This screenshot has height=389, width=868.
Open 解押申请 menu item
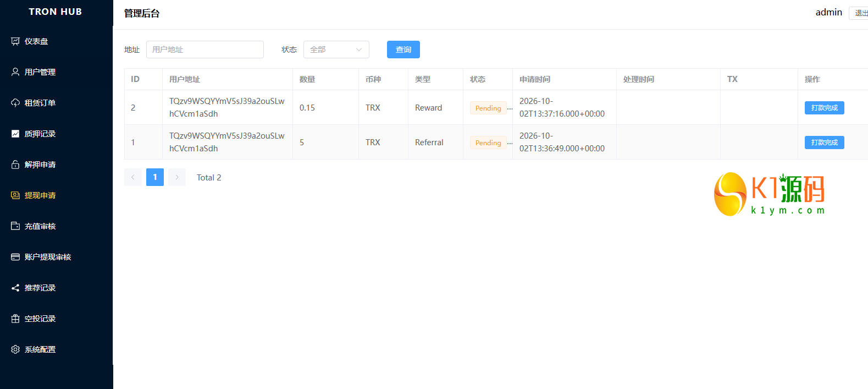[57, 165]
